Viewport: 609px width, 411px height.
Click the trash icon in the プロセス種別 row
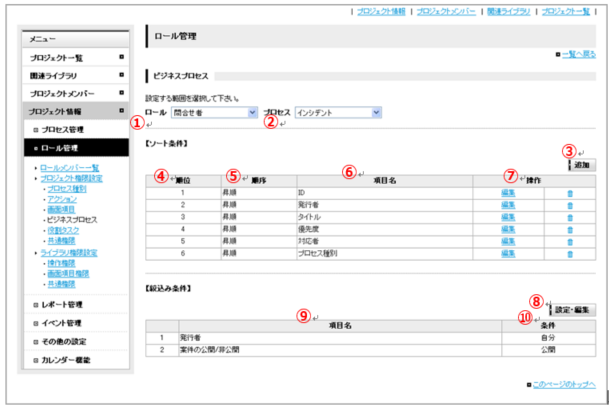click(x=570, y=254)
